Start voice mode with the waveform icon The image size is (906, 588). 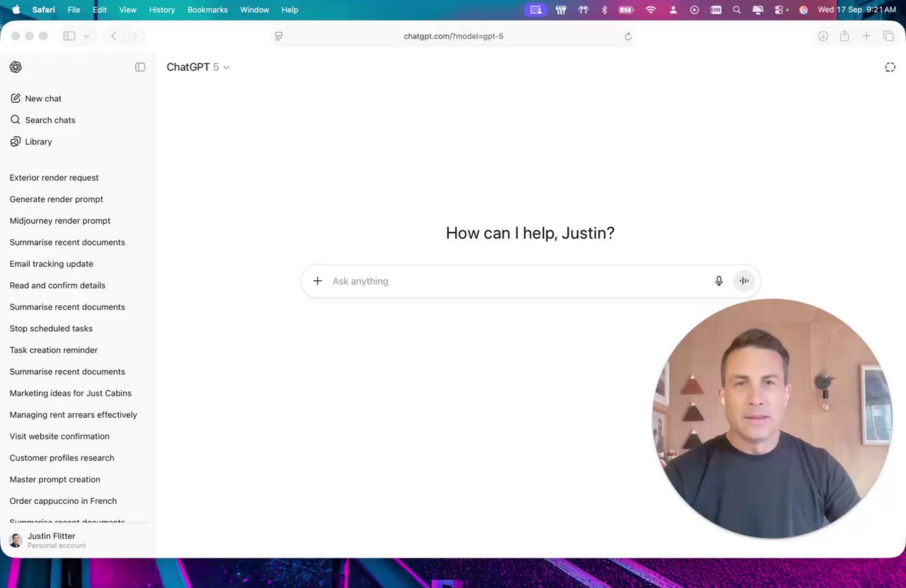[744, 281]
